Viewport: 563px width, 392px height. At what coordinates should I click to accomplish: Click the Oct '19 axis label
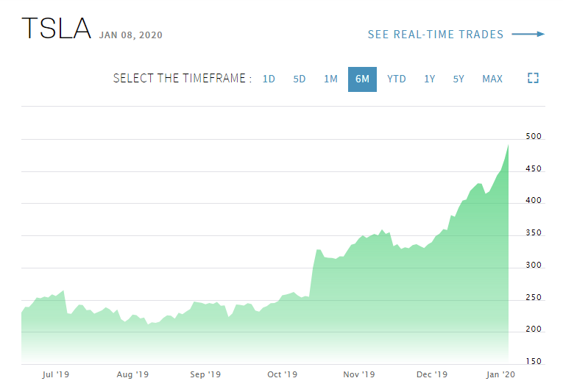[x=282, y=374]
